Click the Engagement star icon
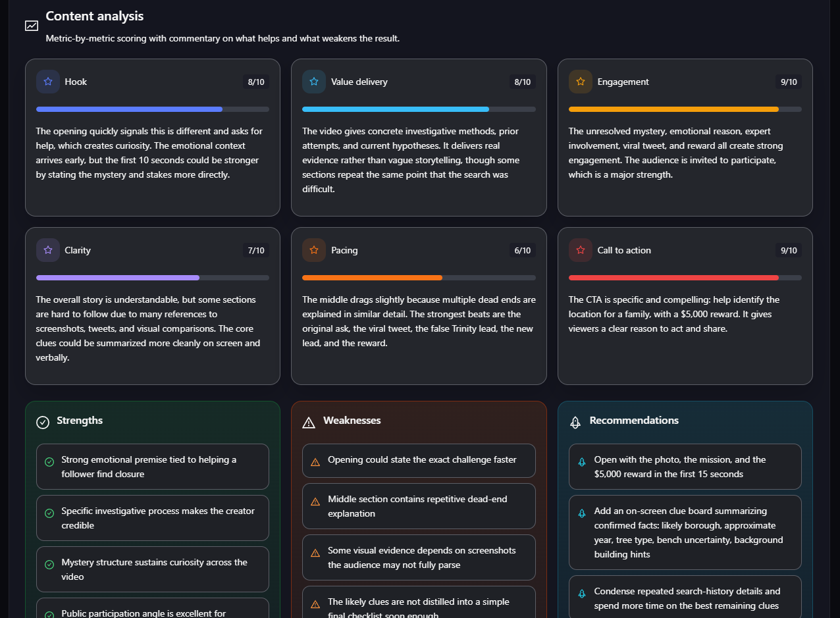The height and width of the screenshot is (618, 840). coord(581,82)
